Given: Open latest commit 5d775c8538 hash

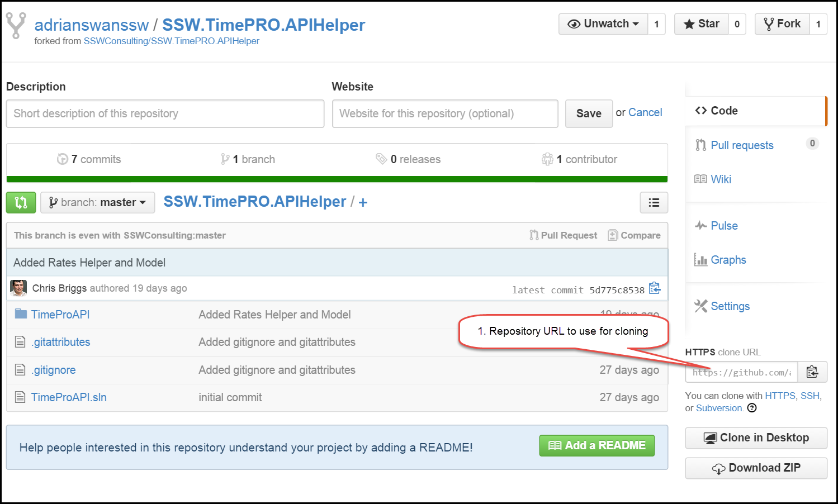Looking at the screenshot, I should pyautogui.click(x=617, y=290).
